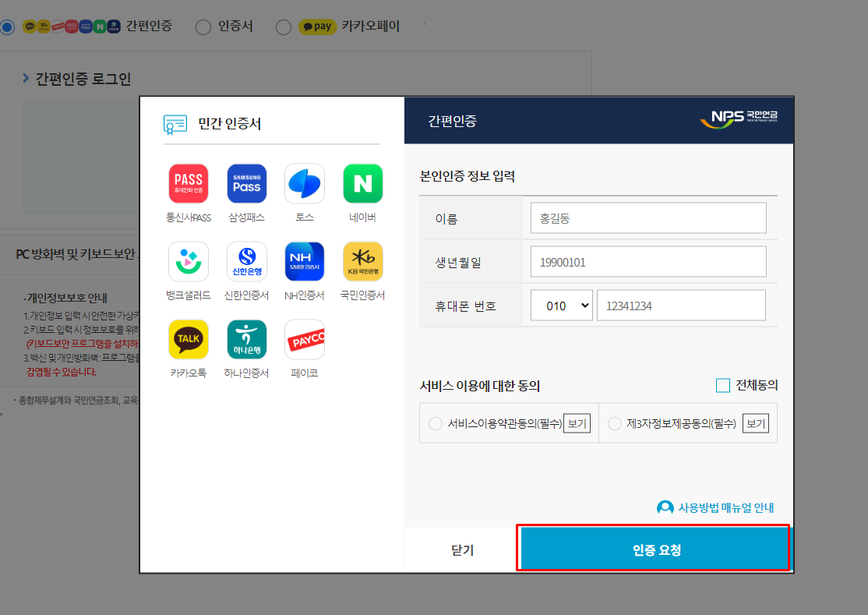868x615 pixels.
Task: View 서비스이용약관 terms via 보기 button
Action: pos(577,423)
